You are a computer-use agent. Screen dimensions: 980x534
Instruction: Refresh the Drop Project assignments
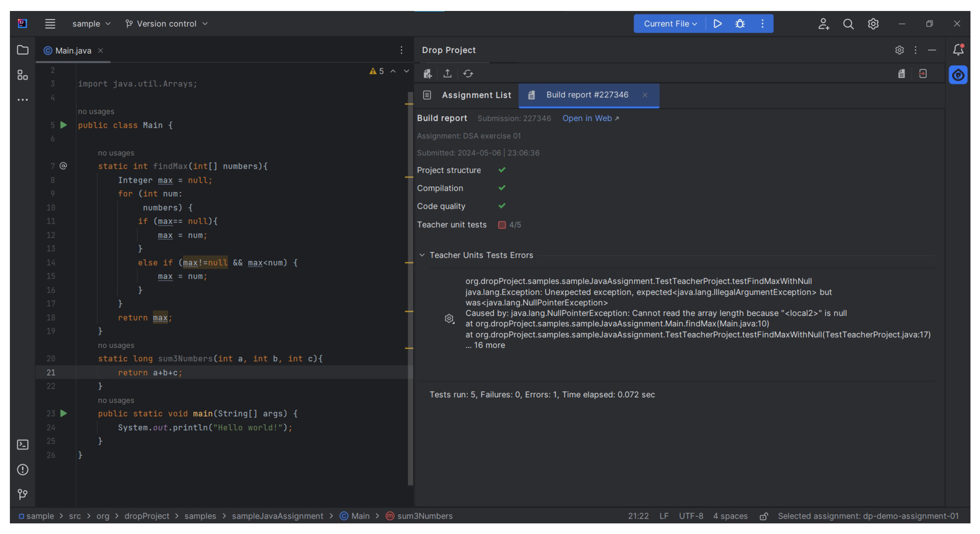pos(468,73)
